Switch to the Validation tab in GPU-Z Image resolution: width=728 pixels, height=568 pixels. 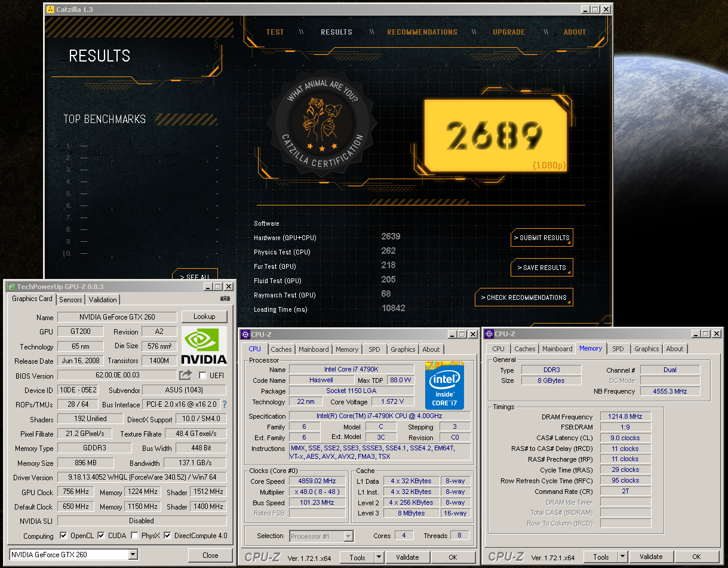[103, 300]
